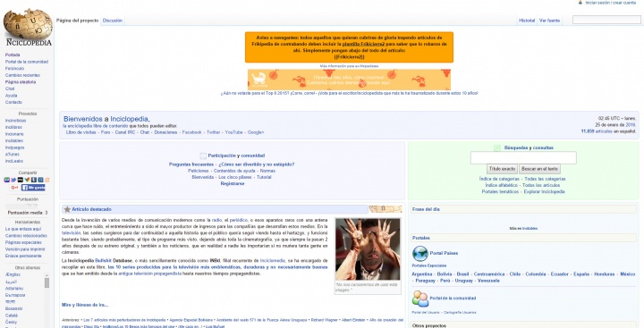Click 'Lo que enlaza aquí' tool link
Viewport: 644px width, 328px height.
click(23, 229)
